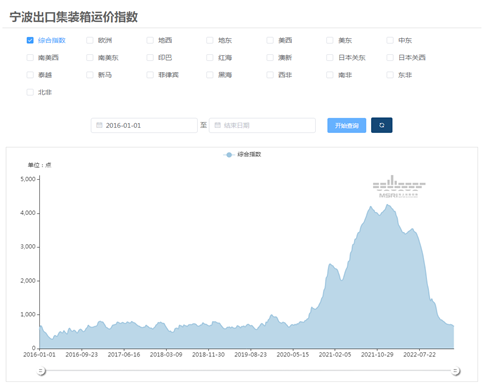
Task: Click the right handle of chart zoom slider
Action: (x=456, y=371)
